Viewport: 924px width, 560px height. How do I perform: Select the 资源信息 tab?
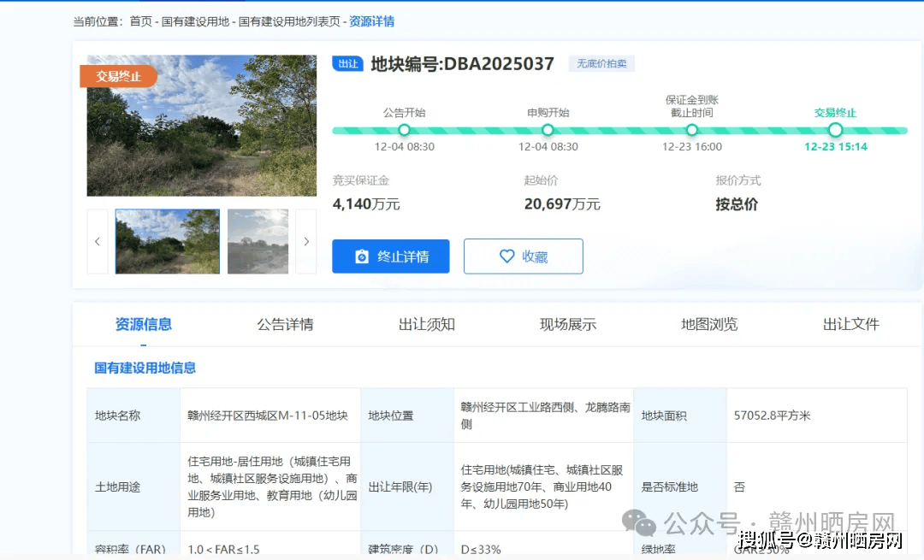[144, 324]
